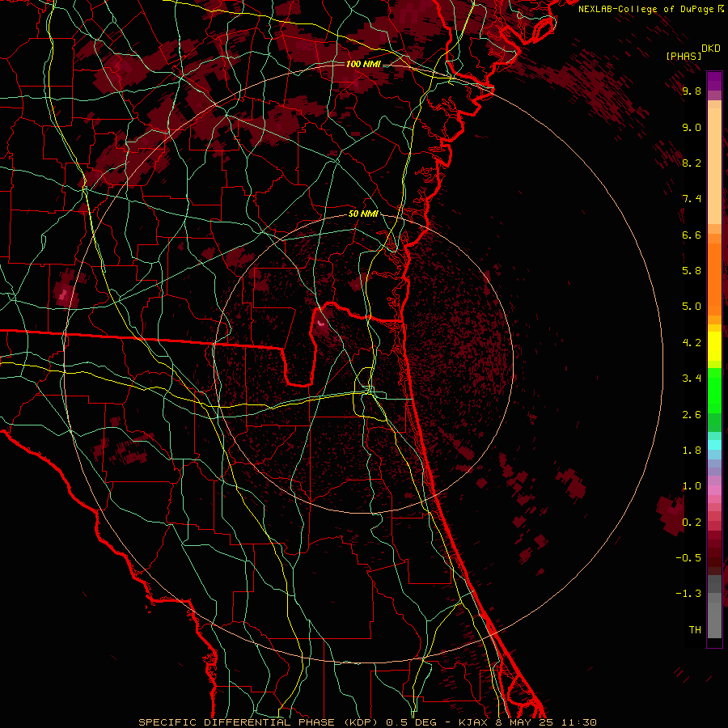Image resolution: width=728 pixels, height=728 pixels.
Task: Pick the purple band atop the color bar
Action: click(714, 81)
